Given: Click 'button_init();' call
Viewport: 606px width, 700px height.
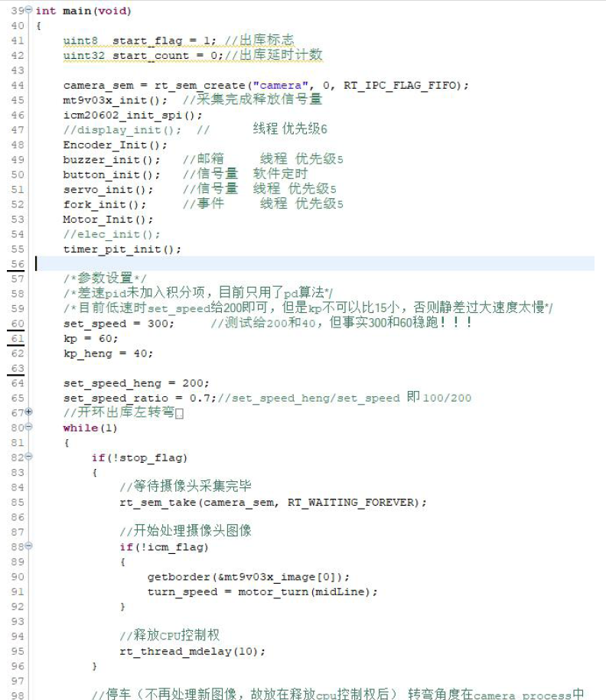Looking at the screenshot, I should click(x=112, y=175).
